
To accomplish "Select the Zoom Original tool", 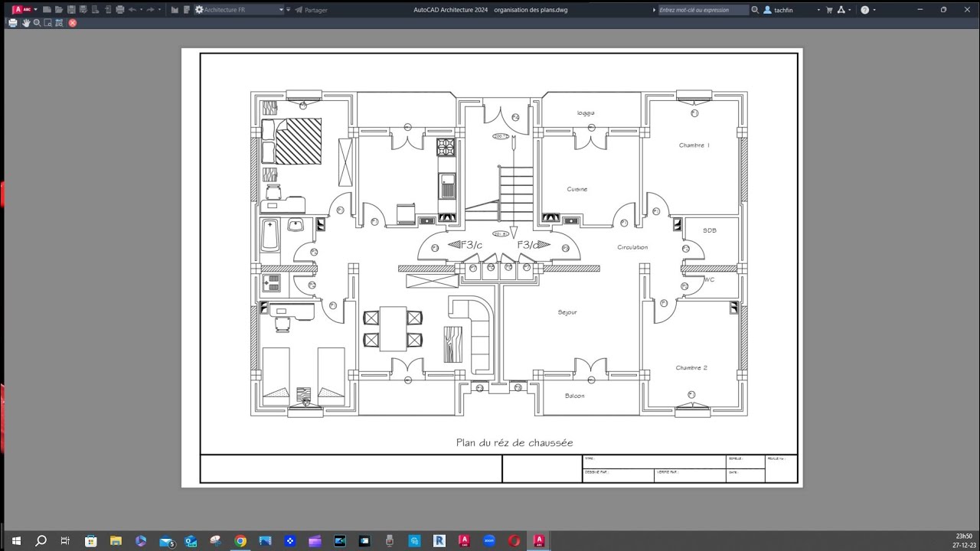I will click(59, 23).
